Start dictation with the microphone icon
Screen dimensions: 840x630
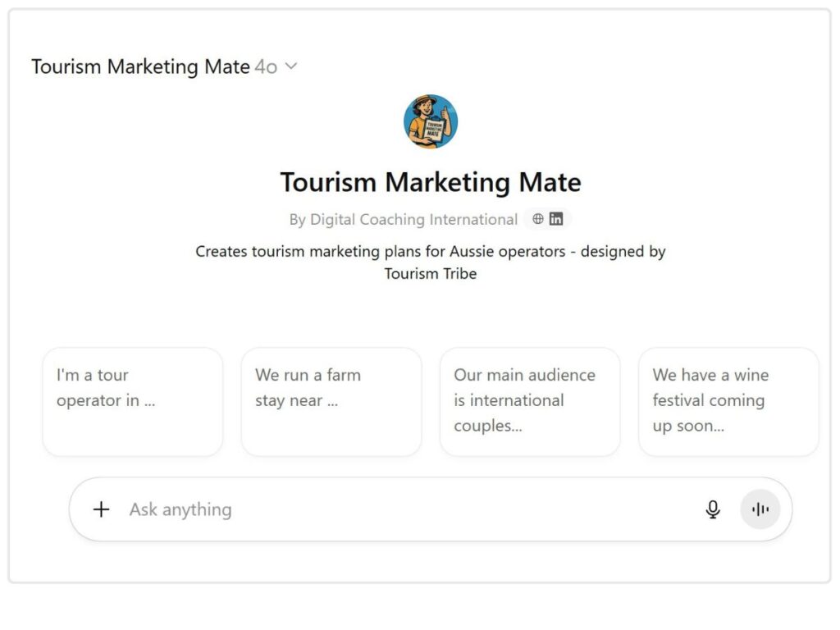point(713,509)
